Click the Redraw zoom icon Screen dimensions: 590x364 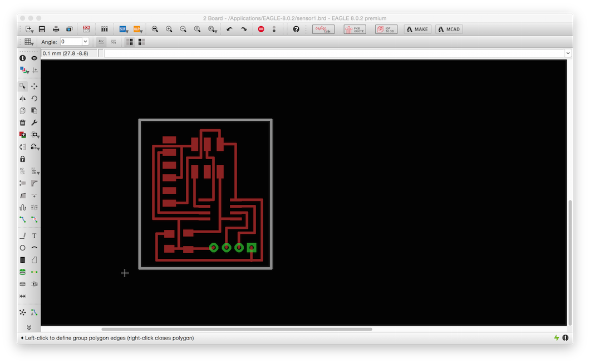[x=197, y=29]
